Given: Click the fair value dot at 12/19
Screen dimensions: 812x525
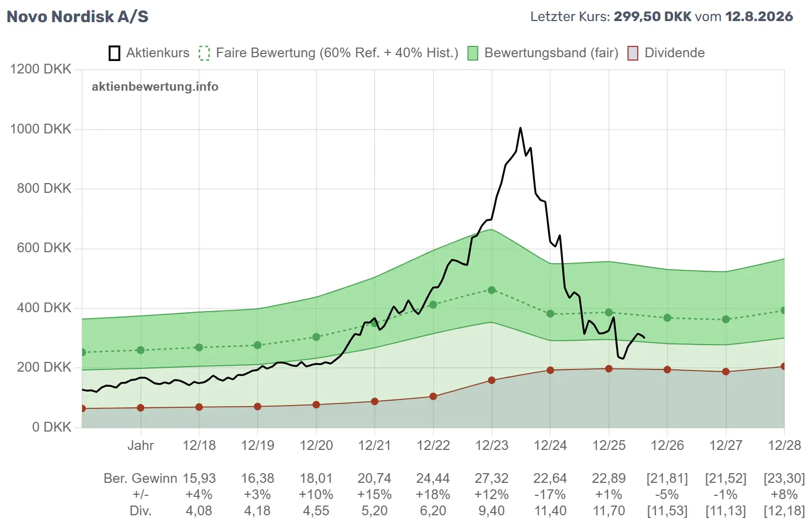Looking at the screenshot, I should pos(258,345).
